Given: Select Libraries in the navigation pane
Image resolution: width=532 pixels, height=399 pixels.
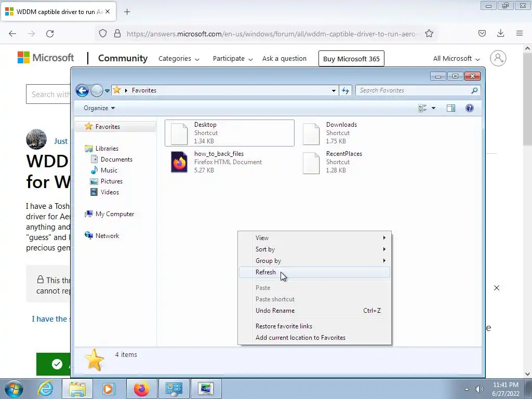Looking at the screenshot, I should pyautogui.click(x=107, y=148).
